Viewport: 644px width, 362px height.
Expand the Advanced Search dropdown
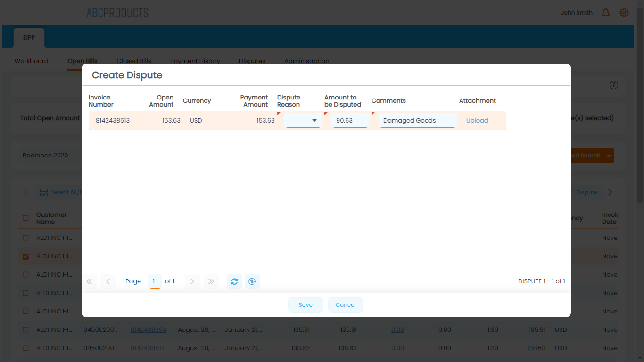[608, 155]
